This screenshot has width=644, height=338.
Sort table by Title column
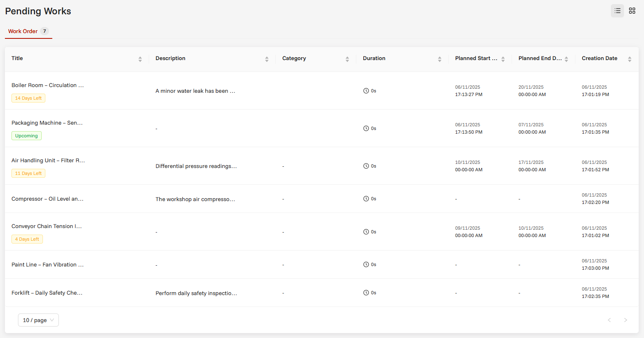click(x=140, y=59)
